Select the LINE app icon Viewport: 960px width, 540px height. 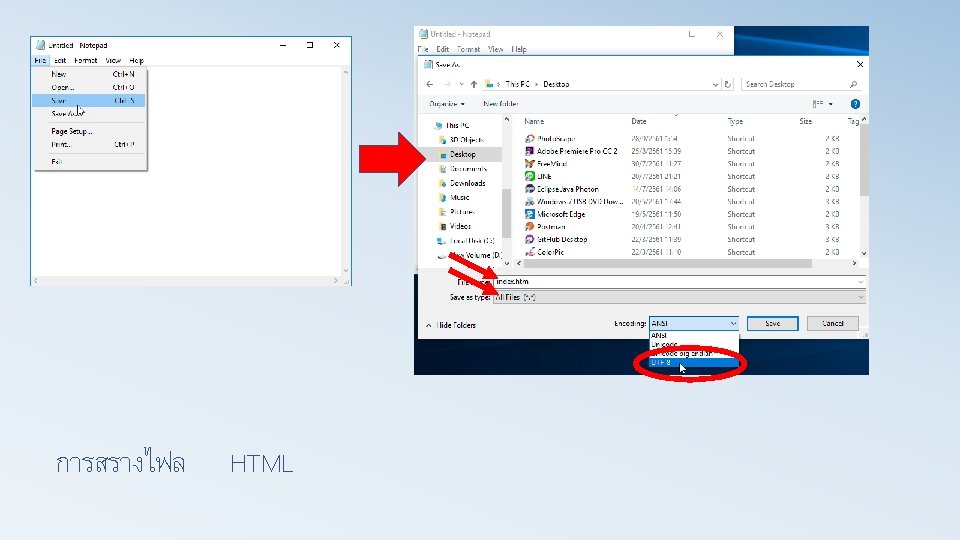click(530, 176)
